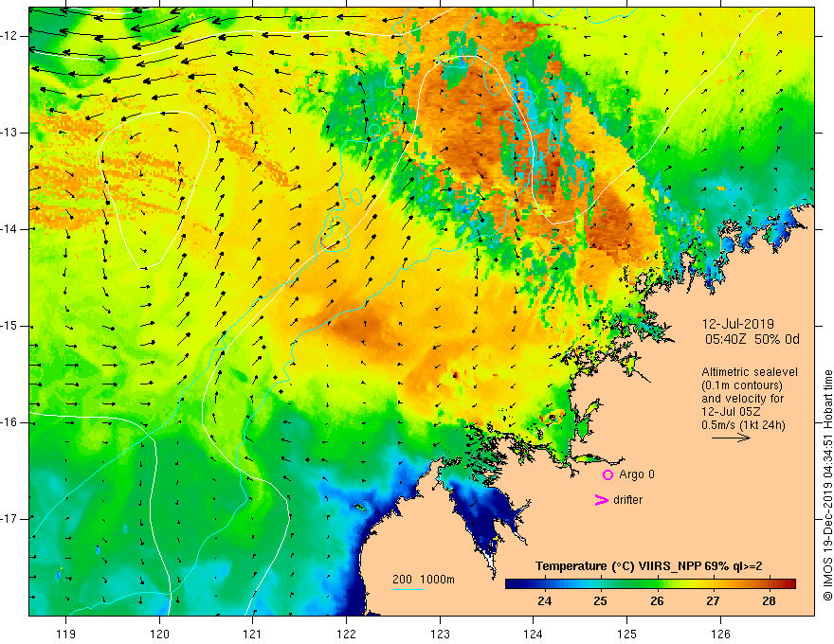Click the IMOS copyright timestamp text

tap(827, 486)
